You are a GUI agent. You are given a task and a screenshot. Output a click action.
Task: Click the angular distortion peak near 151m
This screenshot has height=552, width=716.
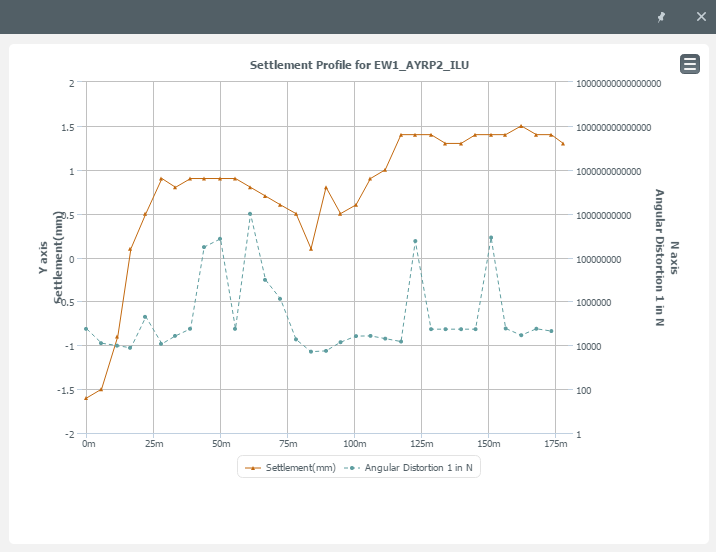491,238
